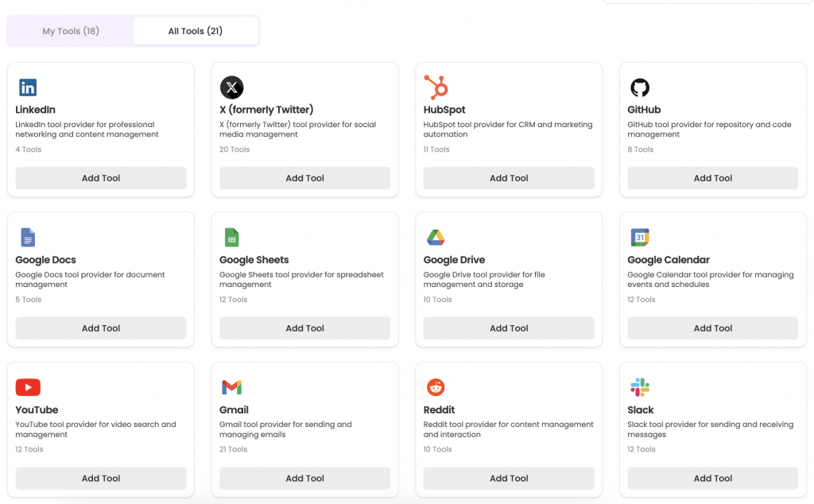Click the GitHub octocat icon
Screen dimensions: 814x504
(x=640, y=87)
